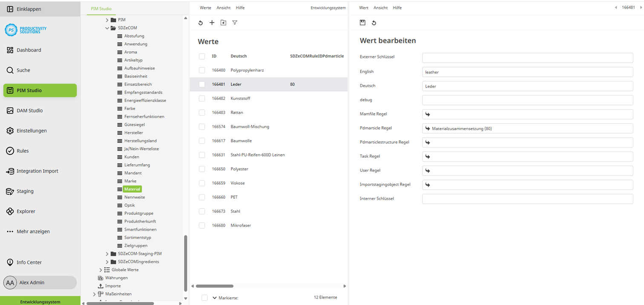This screenshot has width=644, height=305.
Task: Click the add new value plus icon
Action: pos(212,23)
